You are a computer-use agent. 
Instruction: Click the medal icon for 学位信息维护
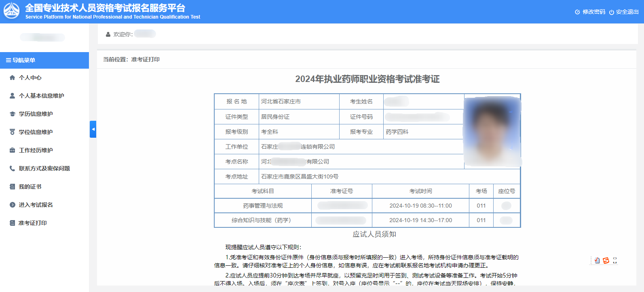[x=12, y=132]
